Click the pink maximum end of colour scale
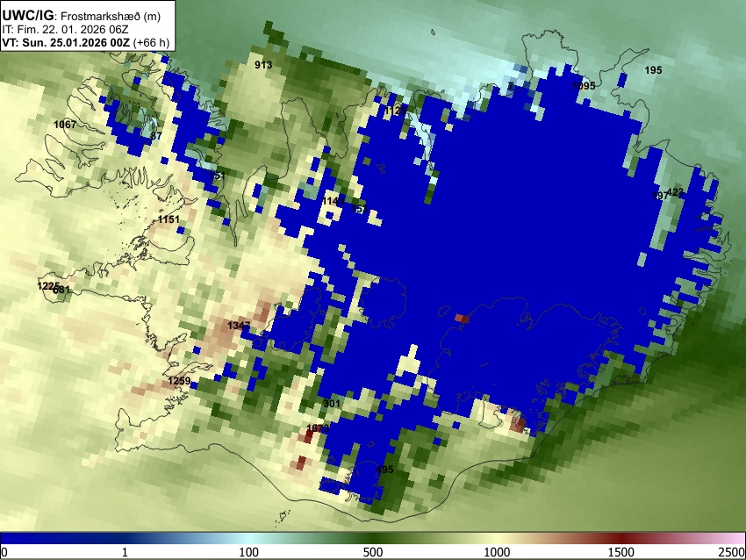This screenshot has width=746, height=560. [x=739, y=538]
